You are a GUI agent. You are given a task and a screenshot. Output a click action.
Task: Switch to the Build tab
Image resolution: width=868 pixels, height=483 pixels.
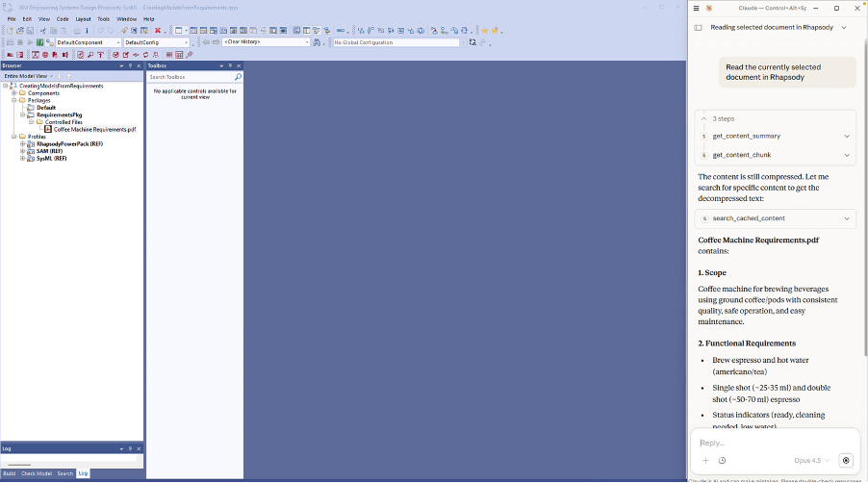tap(10, 473)
